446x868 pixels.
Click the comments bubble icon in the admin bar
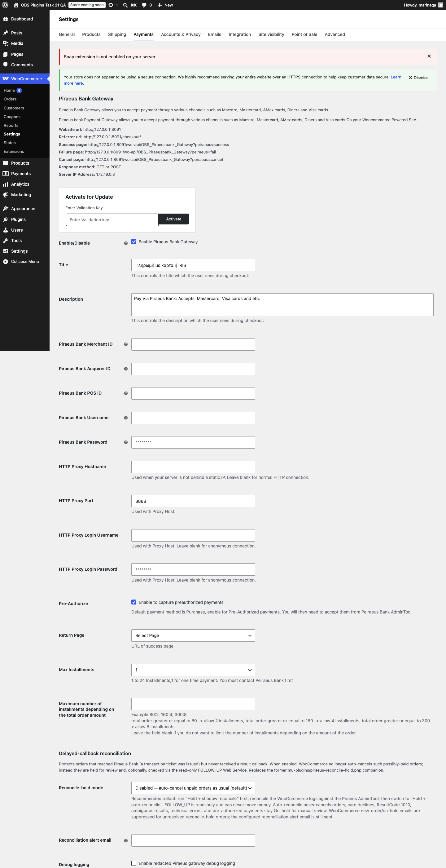click(x=144, y=5)
